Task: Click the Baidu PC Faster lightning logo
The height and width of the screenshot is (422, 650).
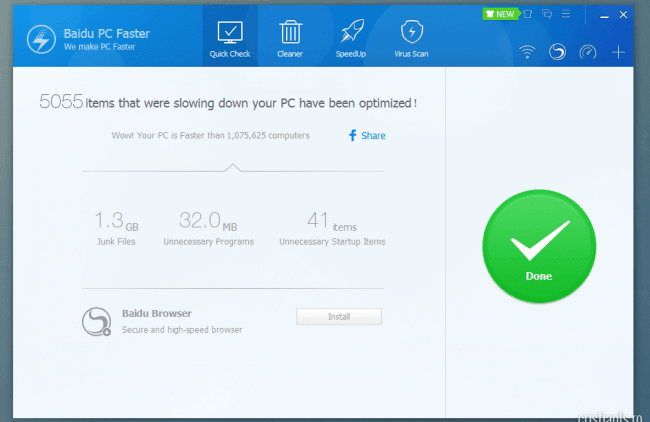Action: pos(41,39)
